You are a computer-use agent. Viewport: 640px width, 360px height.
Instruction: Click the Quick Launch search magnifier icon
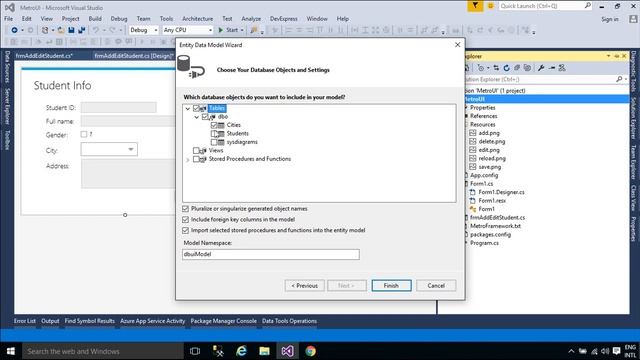587,6
